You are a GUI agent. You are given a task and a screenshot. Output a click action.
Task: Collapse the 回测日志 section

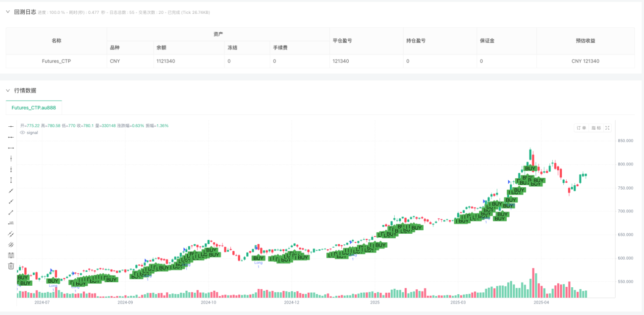tap(8, 12)
